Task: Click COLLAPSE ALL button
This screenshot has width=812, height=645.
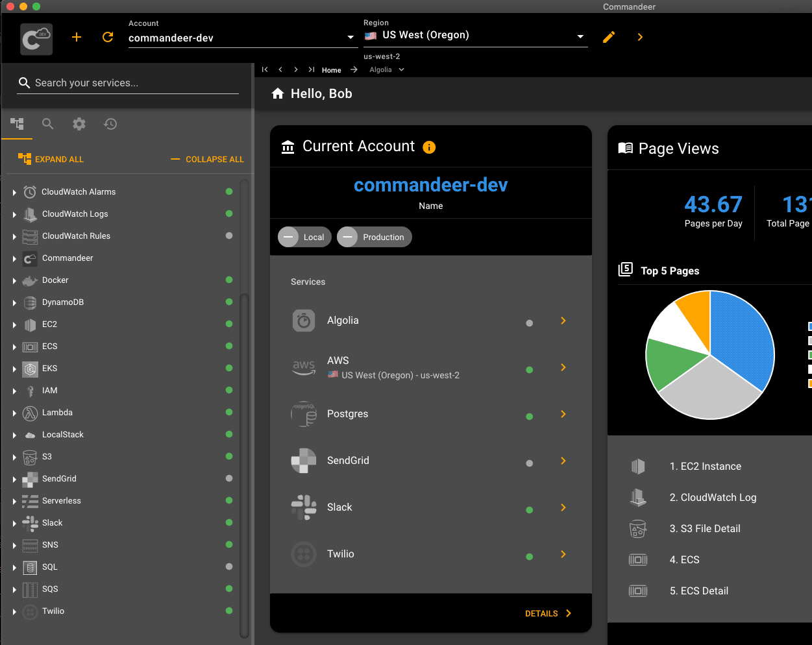Action: tap(207, 159)
